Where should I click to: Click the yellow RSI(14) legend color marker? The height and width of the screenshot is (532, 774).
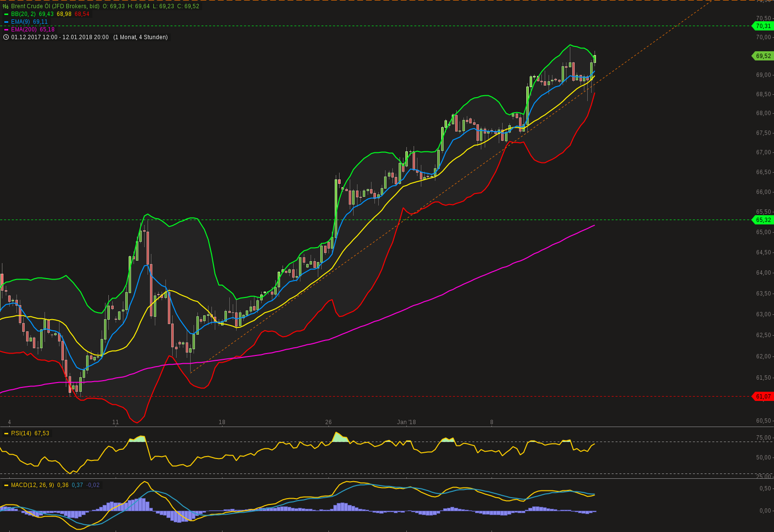6,433
